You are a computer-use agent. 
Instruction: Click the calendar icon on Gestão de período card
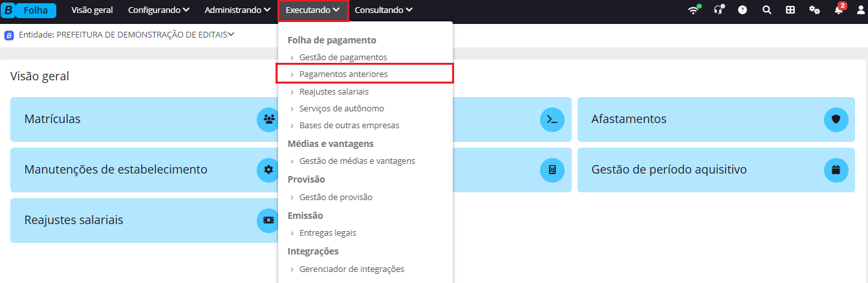(836, 170)
